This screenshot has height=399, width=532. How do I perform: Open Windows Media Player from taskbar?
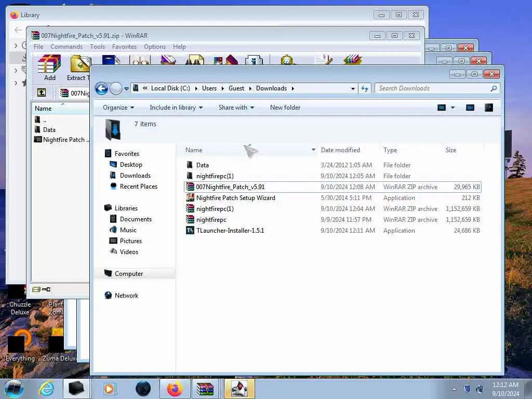109,389
